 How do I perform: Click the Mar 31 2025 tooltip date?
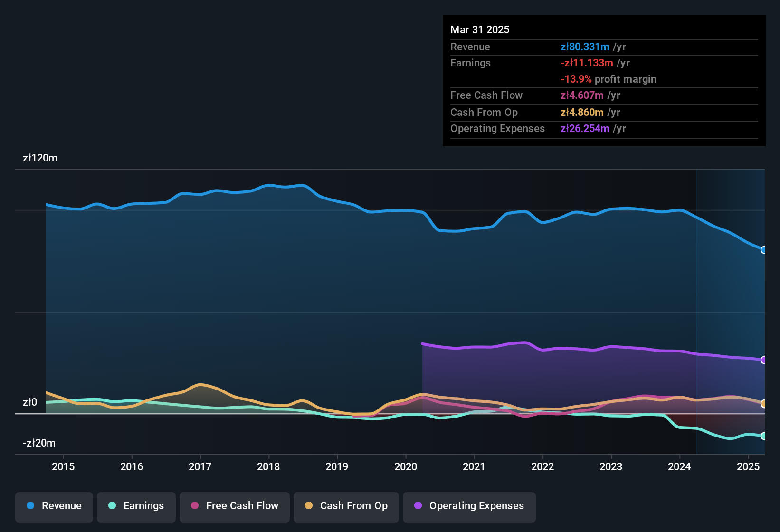[x=480, y=29]
